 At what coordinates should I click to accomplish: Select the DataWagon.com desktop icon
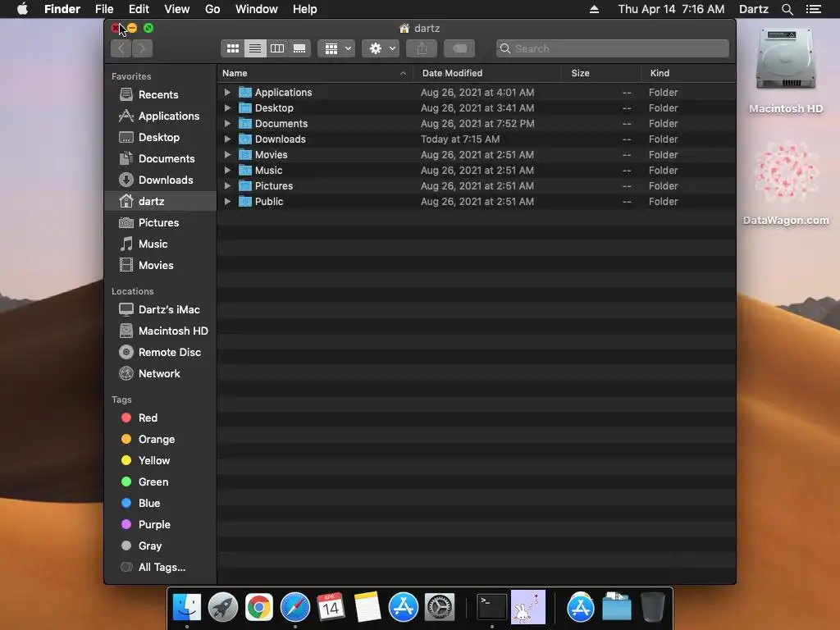click(786, 183)
